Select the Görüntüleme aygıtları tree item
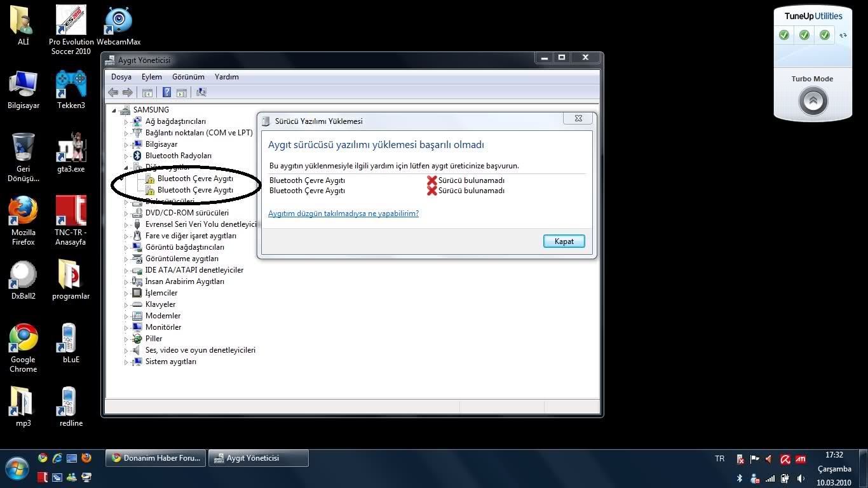This screenshot has width=868, height=488. tap(182, 259)
